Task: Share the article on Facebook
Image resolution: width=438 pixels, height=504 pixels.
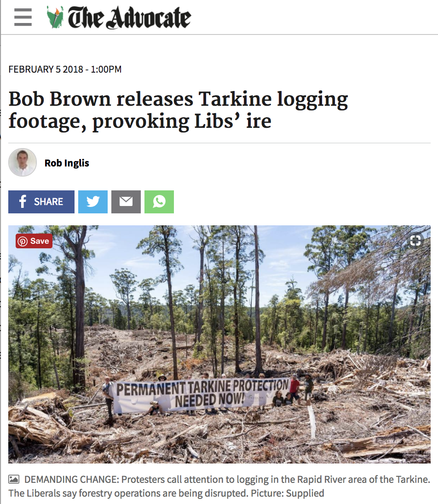Action: coord(41,202)
